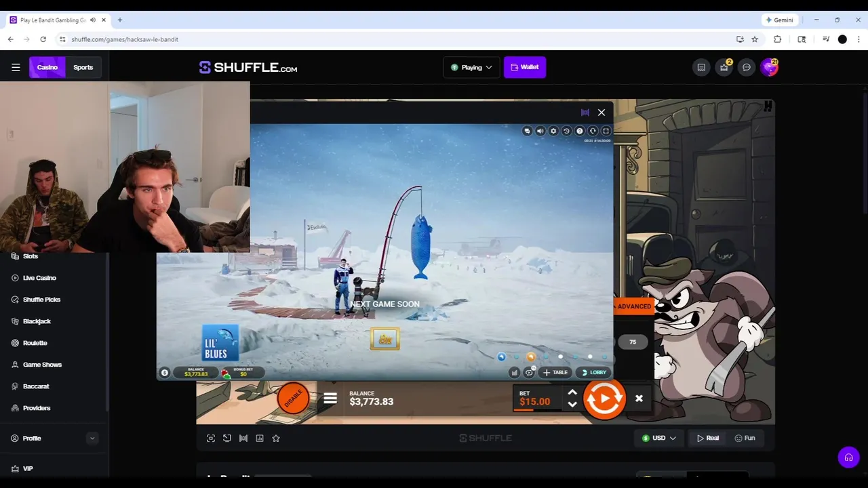Open Chrome media controls icon
868x488 pixels.
pyautogui.click(x=826, y=39)
